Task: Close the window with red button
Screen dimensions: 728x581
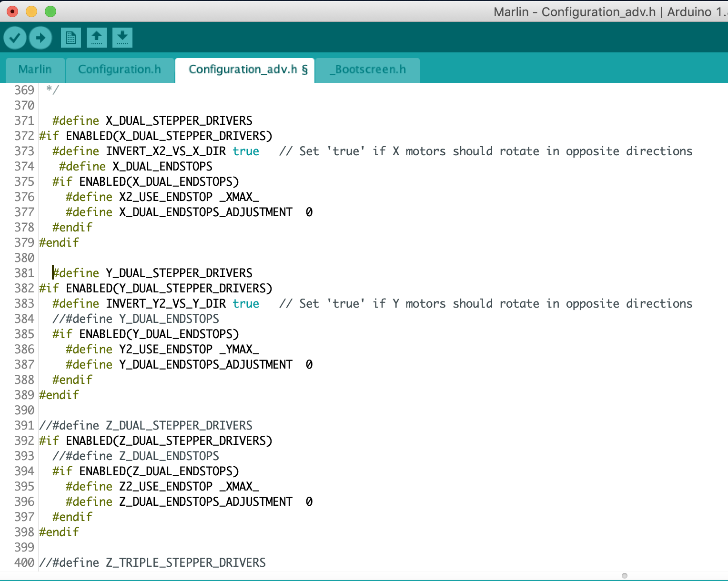Action: [x=12, y=11]
